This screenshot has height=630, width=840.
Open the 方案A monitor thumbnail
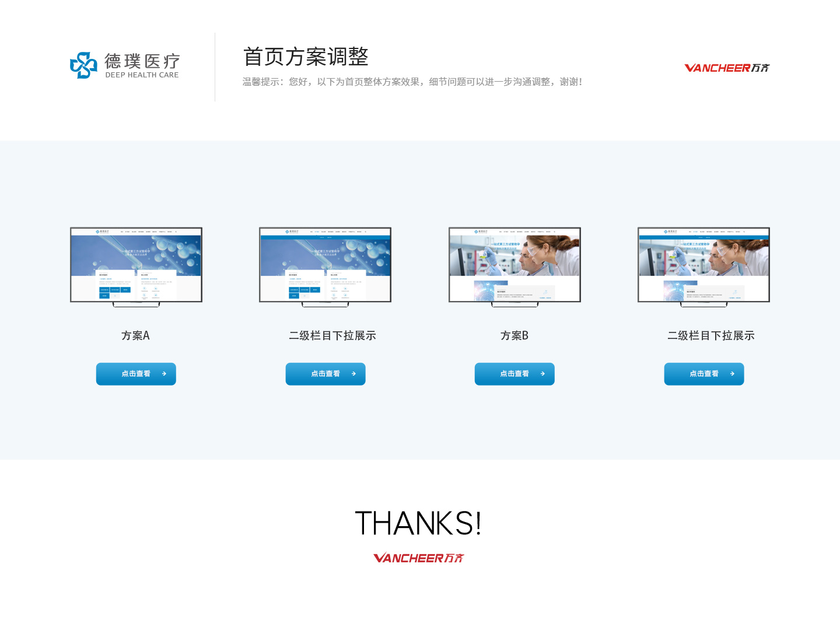click(136, 267)
